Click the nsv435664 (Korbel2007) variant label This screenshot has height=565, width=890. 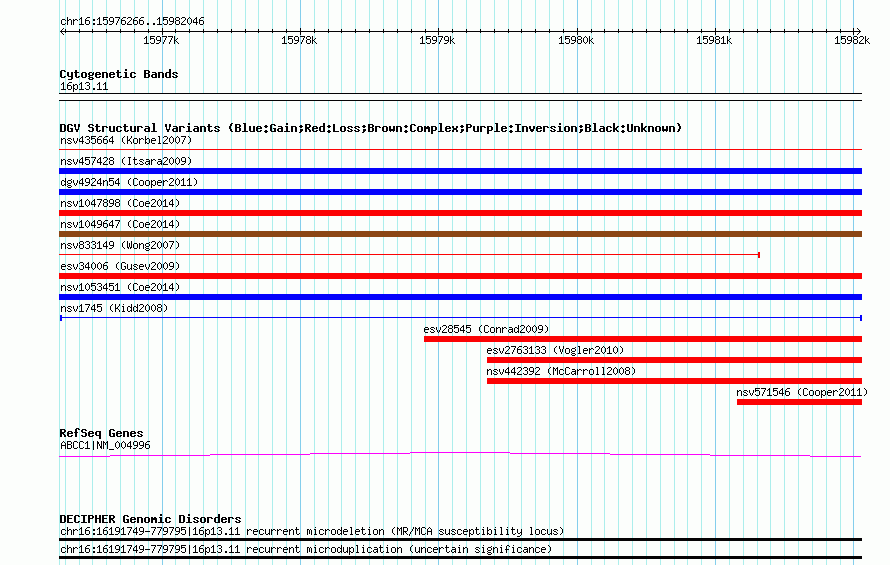click(x=126, y=140)
